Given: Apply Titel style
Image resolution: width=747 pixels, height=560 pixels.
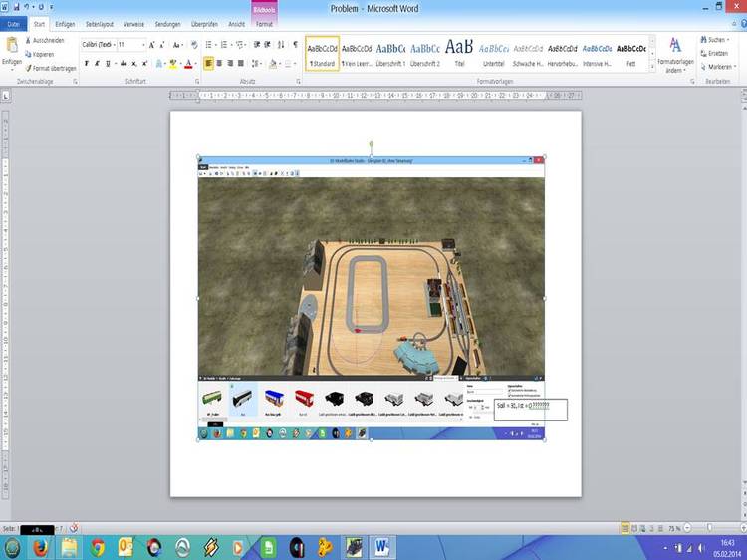Looking at the screenshot, I should point(459,54).
